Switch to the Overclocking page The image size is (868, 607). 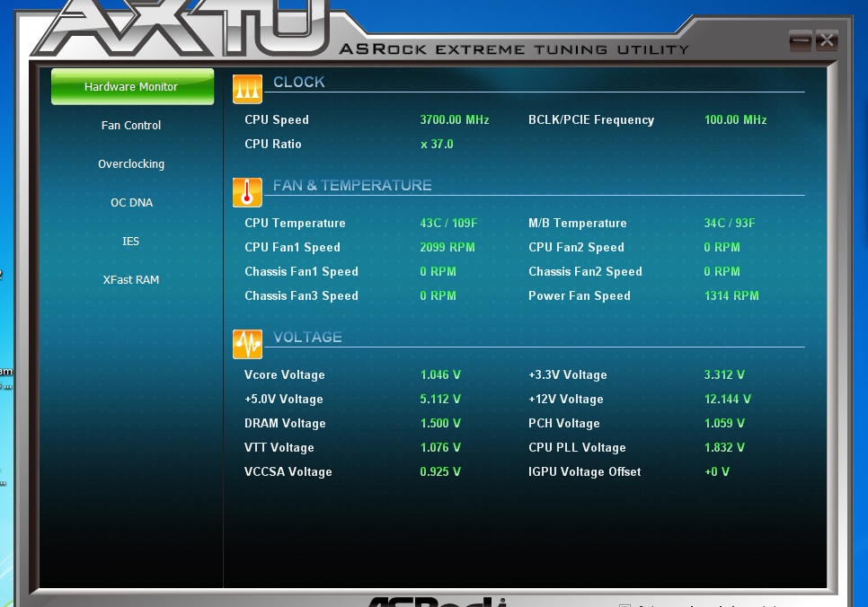[x=131, y=164]
